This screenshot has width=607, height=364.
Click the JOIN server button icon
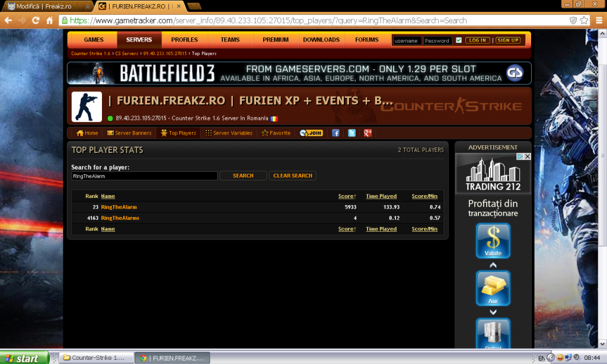pos(311,133)
